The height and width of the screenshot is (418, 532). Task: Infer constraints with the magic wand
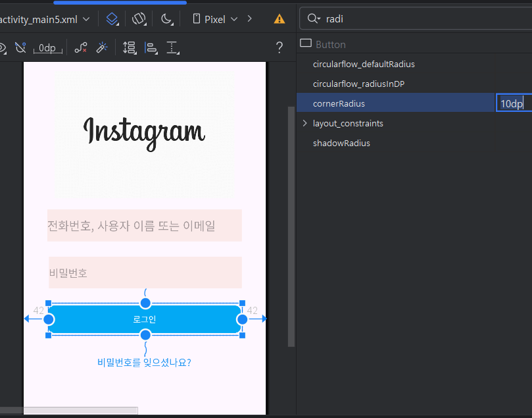pyautogui.click(x=102, y=47)
